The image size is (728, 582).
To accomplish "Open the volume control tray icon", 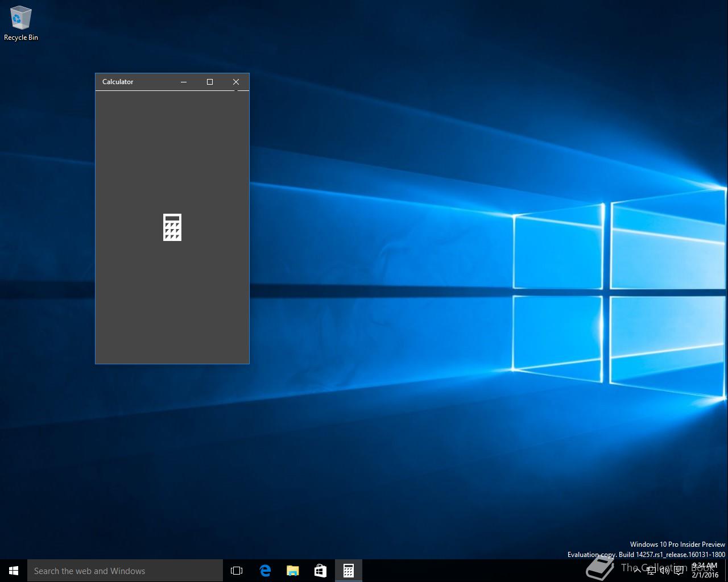I will (x=664, y=571).
